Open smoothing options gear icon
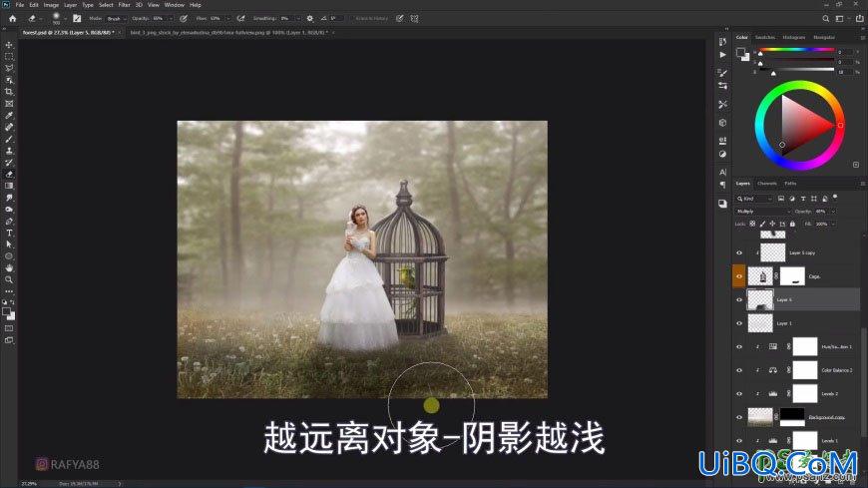The image size is (868, 488). point(310,18)
